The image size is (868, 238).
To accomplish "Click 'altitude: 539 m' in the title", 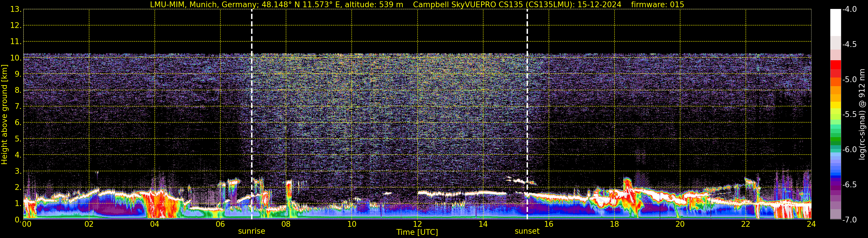I will 374,5.
